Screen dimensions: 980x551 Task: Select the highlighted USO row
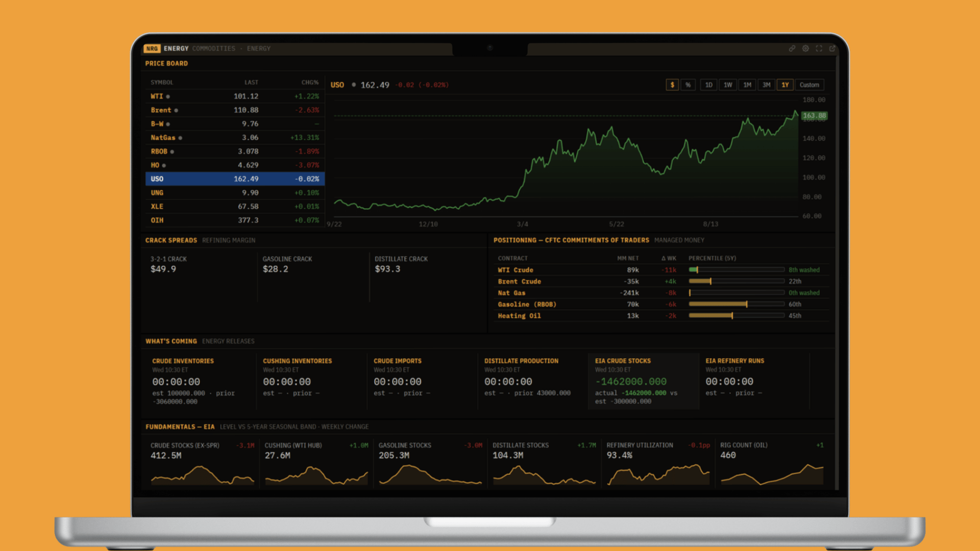point(235,179)
